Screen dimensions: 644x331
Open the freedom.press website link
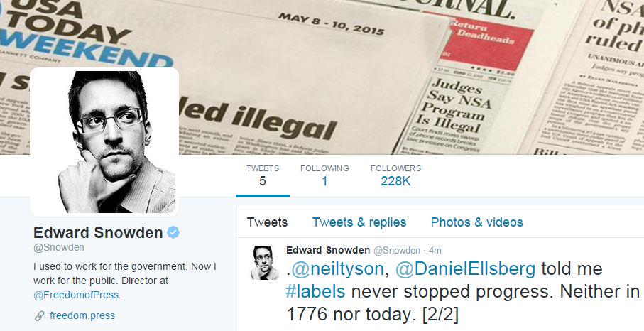82,316
